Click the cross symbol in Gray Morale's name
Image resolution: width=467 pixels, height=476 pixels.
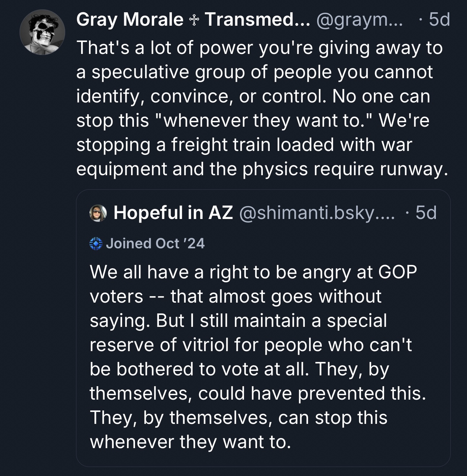194,20
